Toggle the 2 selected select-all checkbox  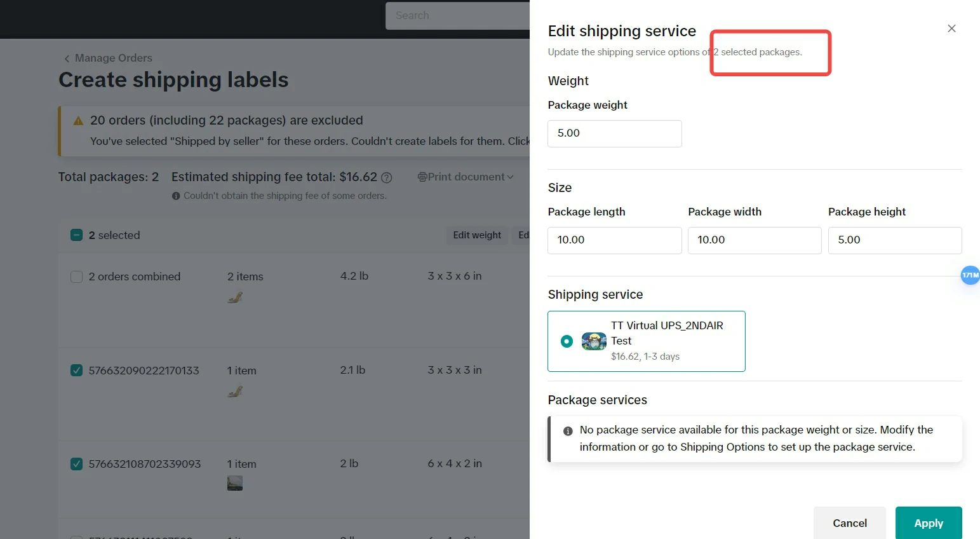(x=77, y=235)
